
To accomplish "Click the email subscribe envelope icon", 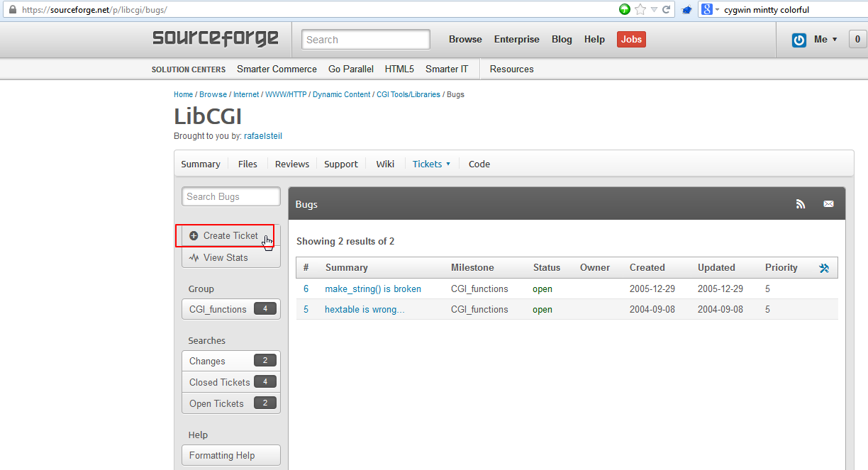I will coord(828,204).
